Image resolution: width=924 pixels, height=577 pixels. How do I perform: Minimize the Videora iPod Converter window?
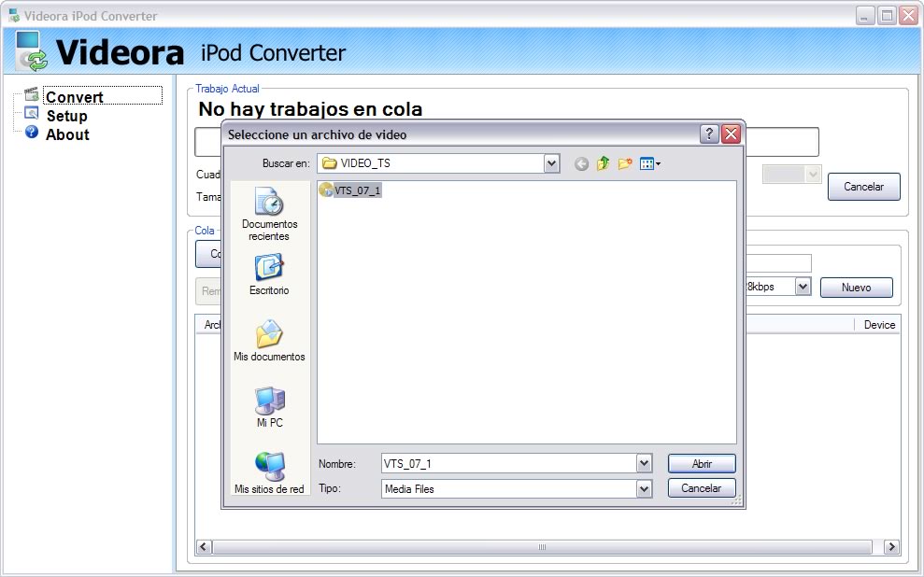[864, 15]
